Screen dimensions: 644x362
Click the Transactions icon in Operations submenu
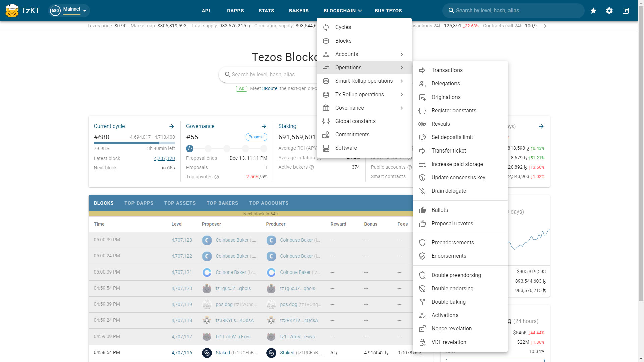click(x=423, y=70)
